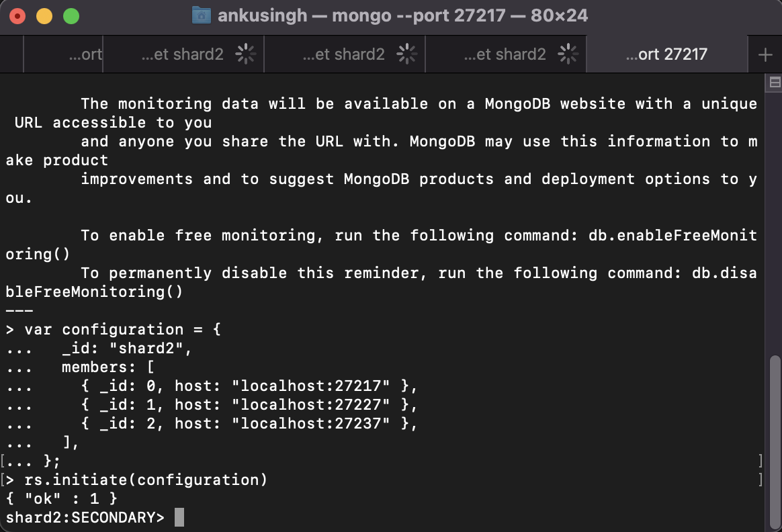Click the empty scrollbar track above the thumb
The height and width of the screenshot is (532, 782).
coord(774,222)
